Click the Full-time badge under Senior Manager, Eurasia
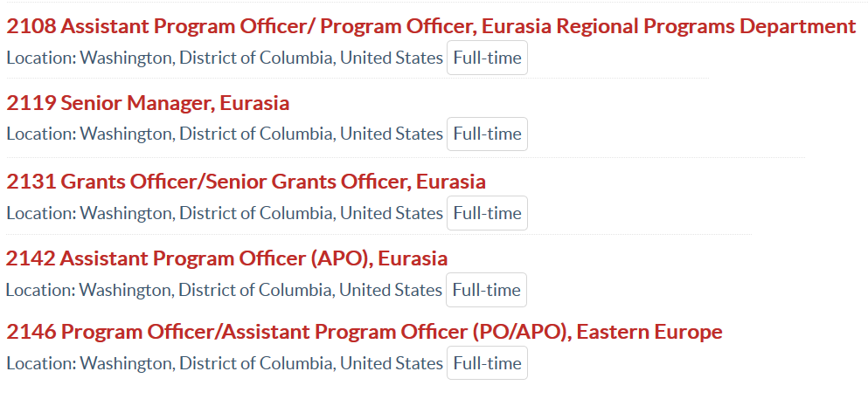868x399 pixels. click(487, 134)
